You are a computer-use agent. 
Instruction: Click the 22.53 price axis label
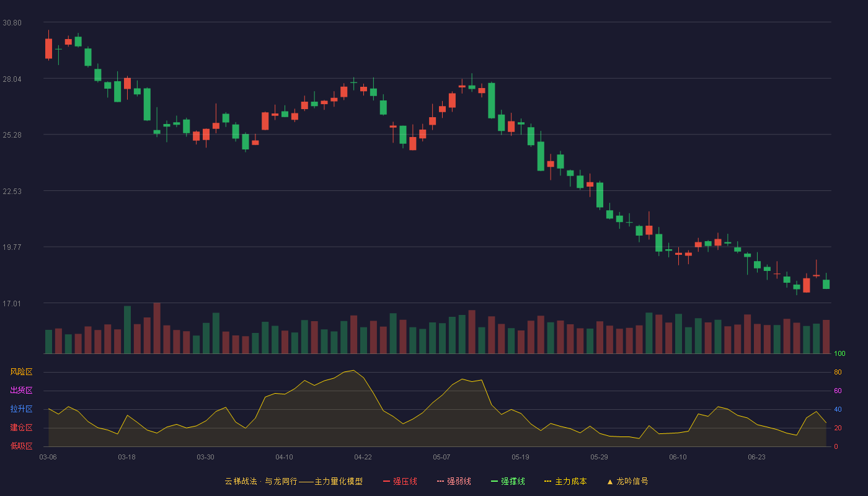(x=12, y=192)
